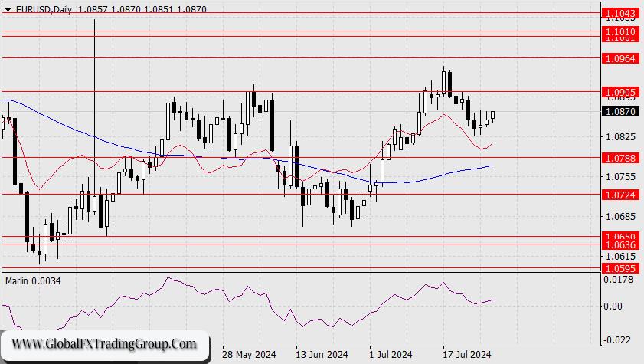Click the current price 1.0870 label
The image size is (644, 364).
pyautogui.click(x=620, y=111)
